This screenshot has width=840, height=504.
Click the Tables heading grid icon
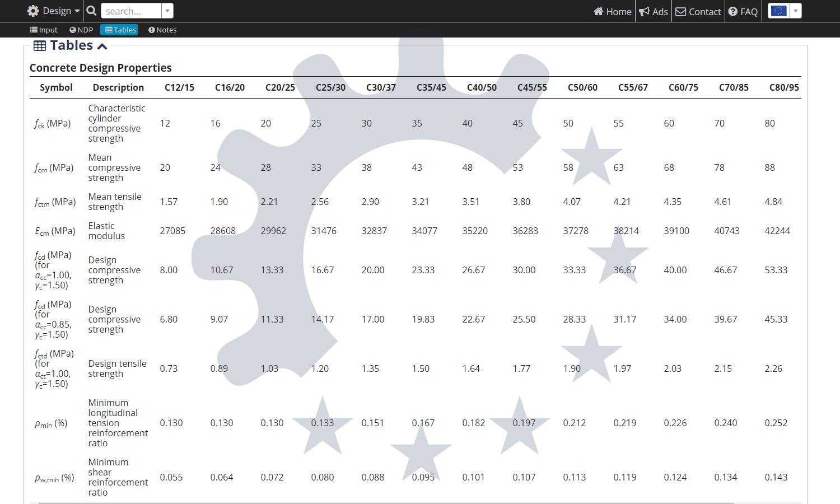pyautogui.click(x=40, y=46)
